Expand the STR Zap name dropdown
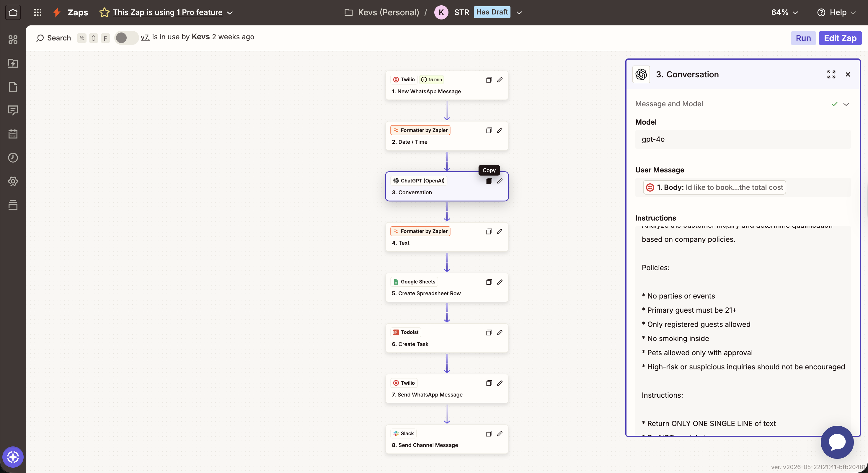Image resolution: width=868 pixels, height=473 pixels. click(519, 12)
